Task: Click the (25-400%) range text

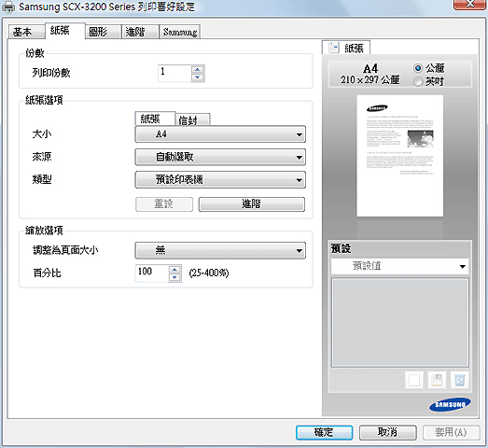Action: tap(209, 273)
